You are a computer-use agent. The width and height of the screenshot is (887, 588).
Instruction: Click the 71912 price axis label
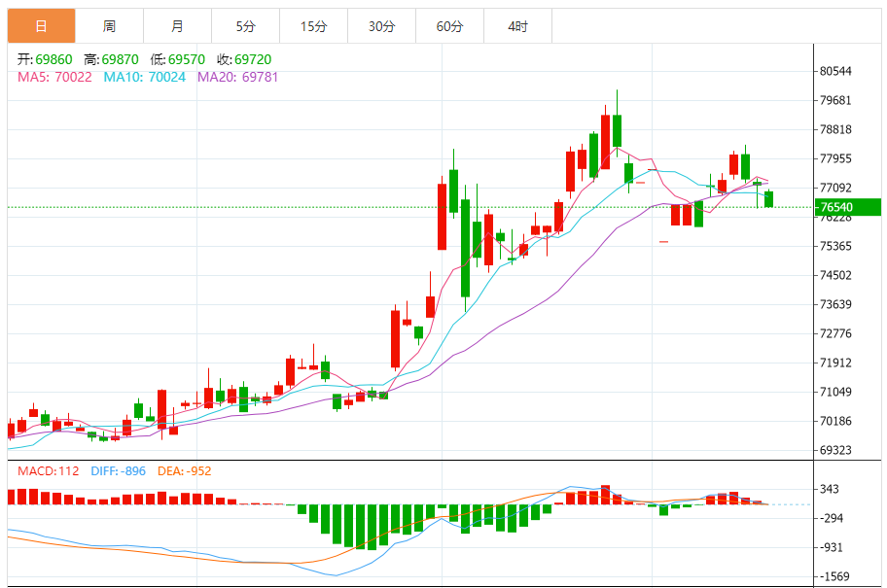tap(835, 363)
